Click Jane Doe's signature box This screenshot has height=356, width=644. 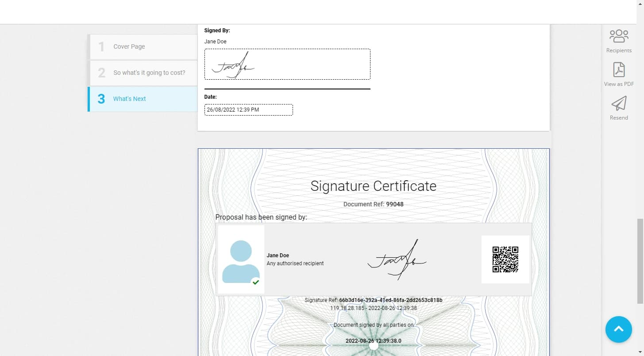pos(287,64)
